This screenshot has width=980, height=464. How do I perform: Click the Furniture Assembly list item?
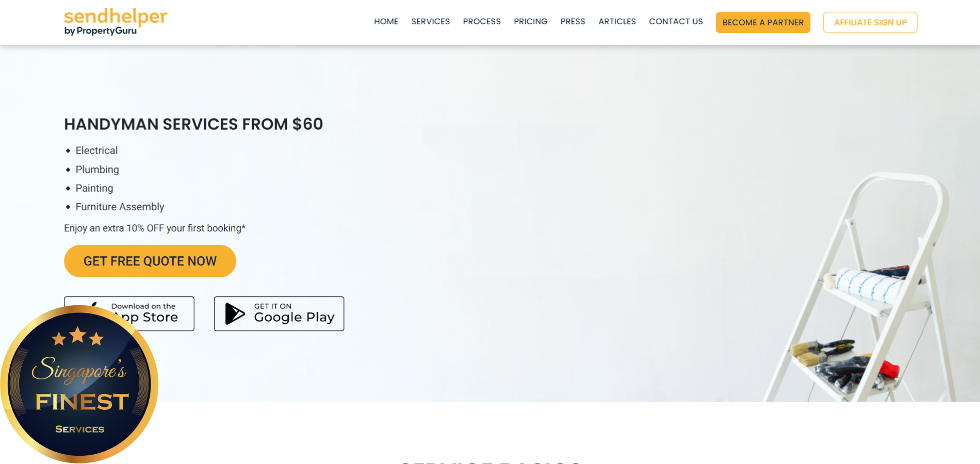pyautogui.click(x=120, y=207)
